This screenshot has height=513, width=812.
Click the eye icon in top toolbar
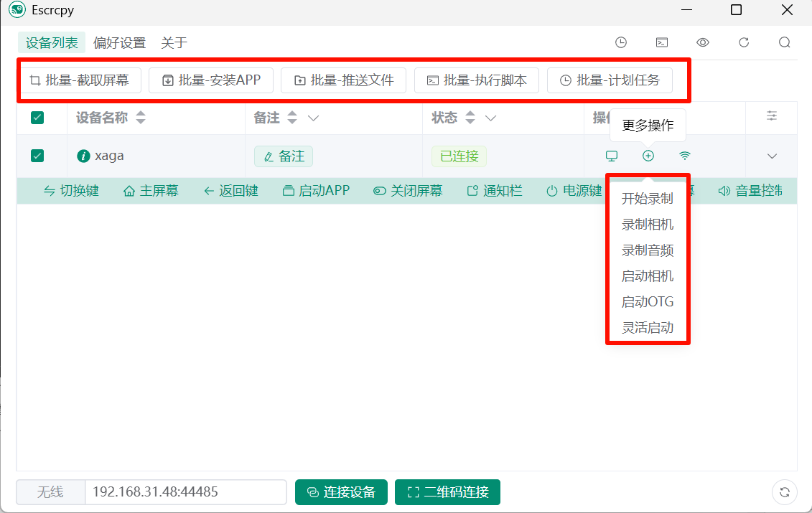[703, 42]
